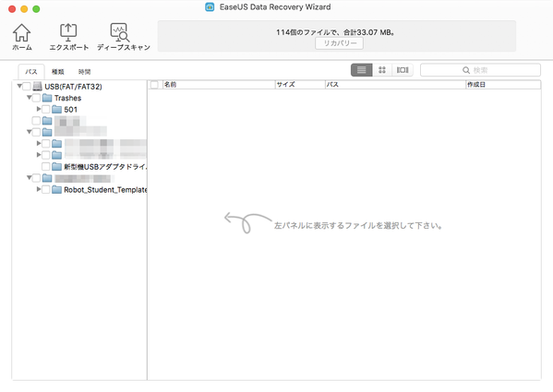Collapse the USB(FAT/FAT32) drive node
This screenshot has width=553, height=392.
coord(19,86)
